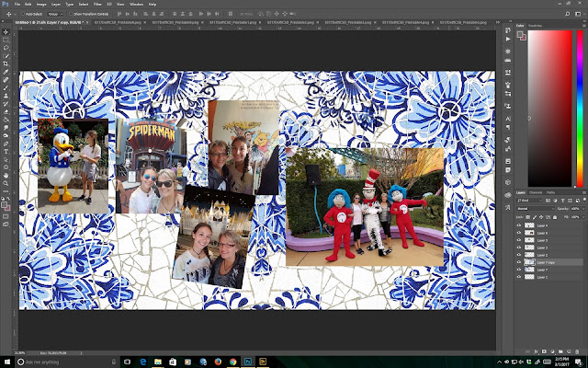Select the Hand tool
Image resolution: width=588 pixels, height=368 pixels.
pyautogui.click(x=6, y=176)
